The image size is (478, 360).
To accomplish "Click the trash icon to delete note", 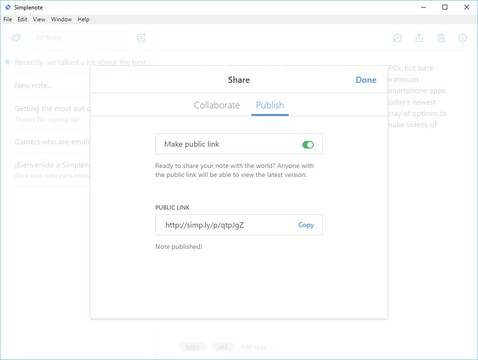I will 441,38.
